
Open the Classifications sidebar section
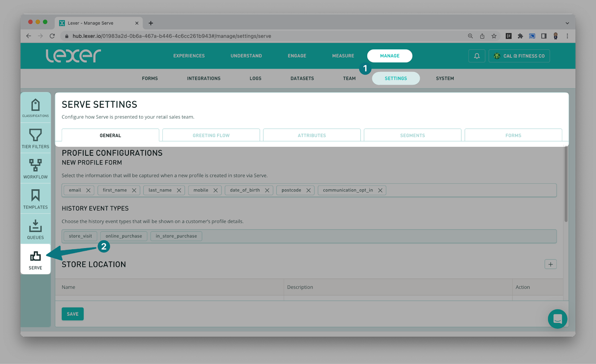click(35, 107)
